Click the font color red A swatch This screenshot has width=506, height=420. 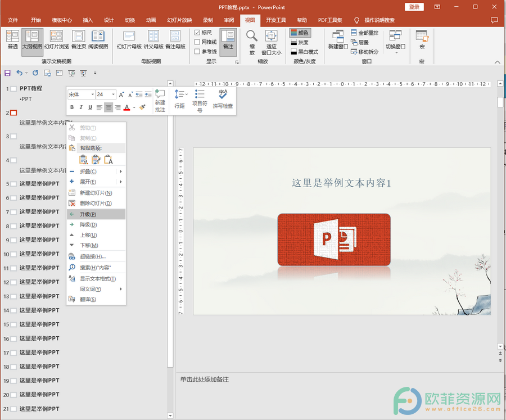pos(127,107)
